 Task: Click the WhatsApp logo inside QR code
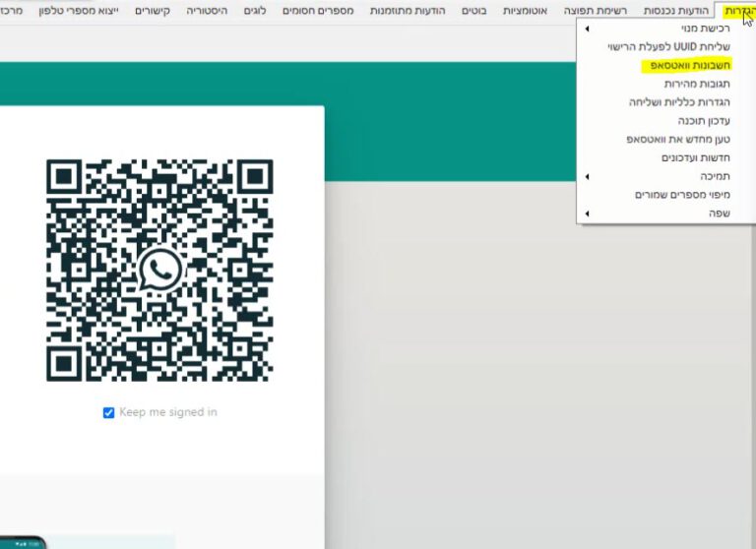[x=159, y=270]
